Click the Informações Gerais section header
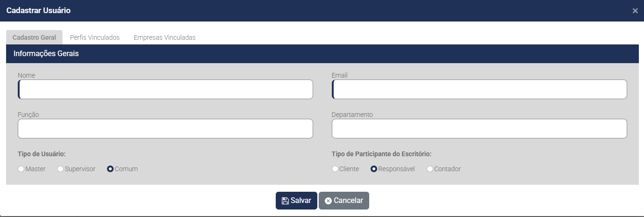644x217 pixels. point(46,54)
